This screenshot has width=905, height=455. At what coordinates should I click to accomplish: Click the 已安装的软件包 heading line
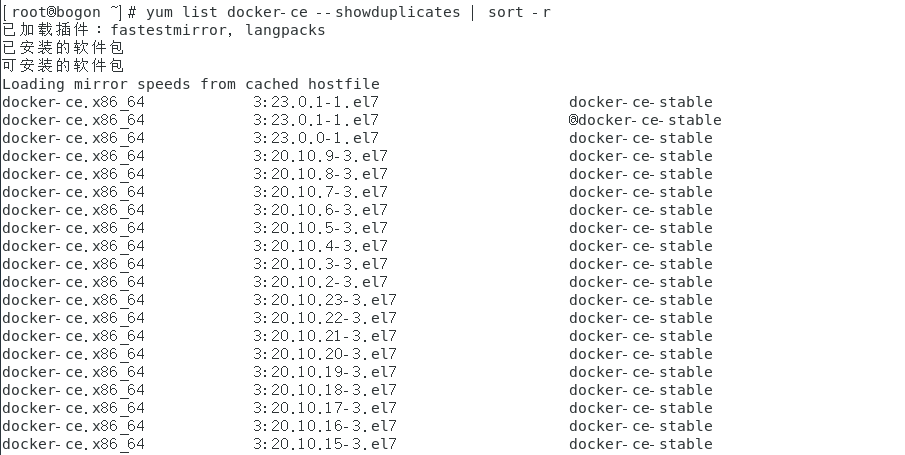click(63, 48)
